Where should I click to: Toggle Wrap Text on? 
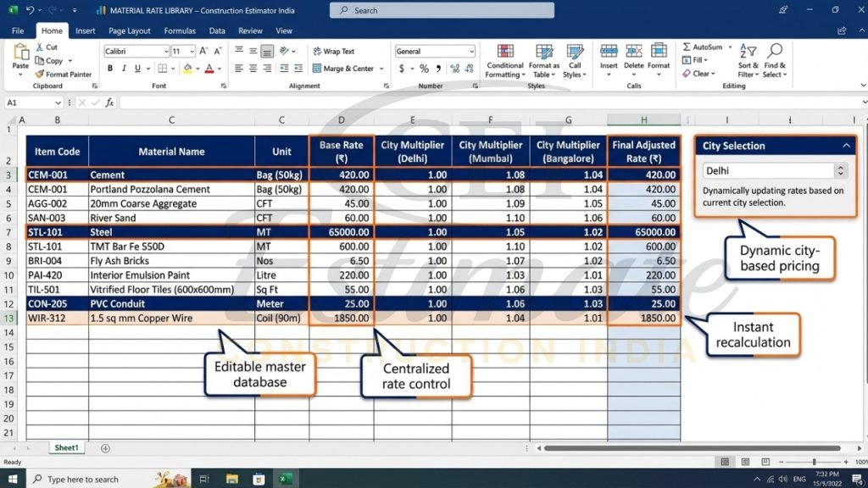tap(334, 52)
